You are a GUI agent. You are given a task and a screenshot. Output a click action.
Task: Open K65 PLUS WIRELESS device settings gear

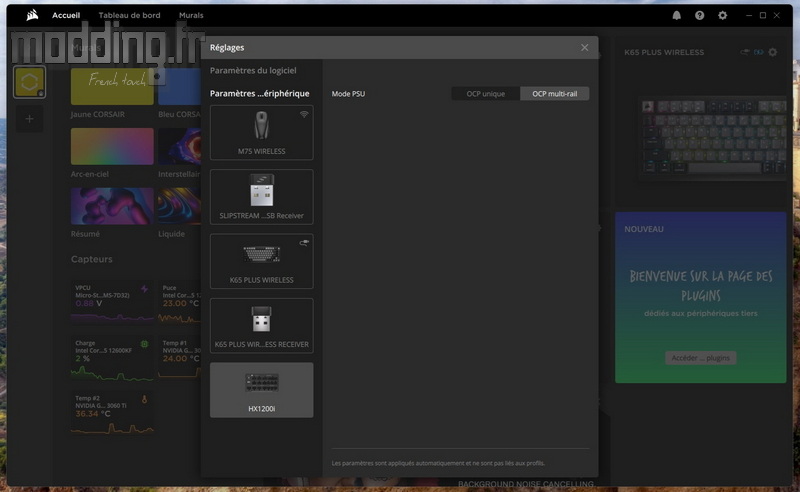tap(773, 52)
